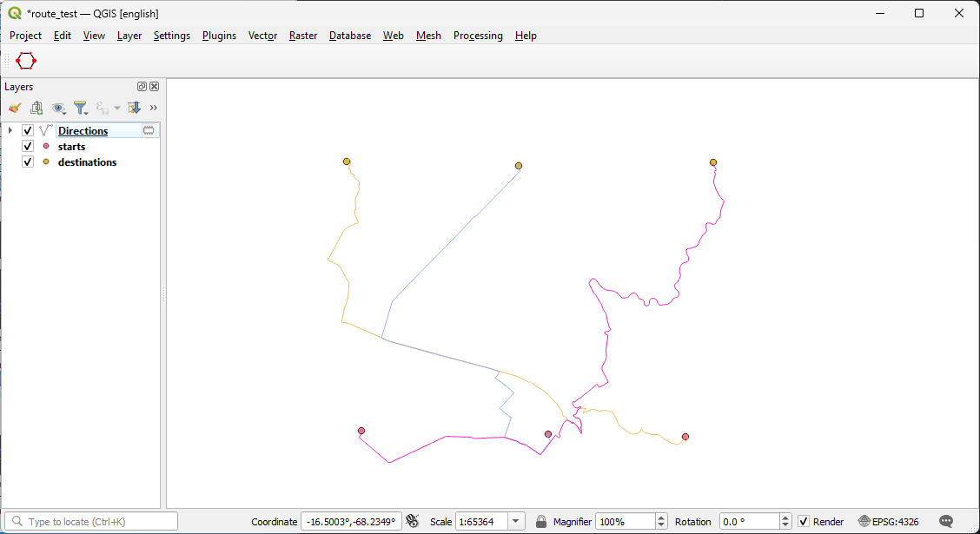The image size is (980, 534).
Task: Click the line symbol of Directions layer
Action: 46,130
